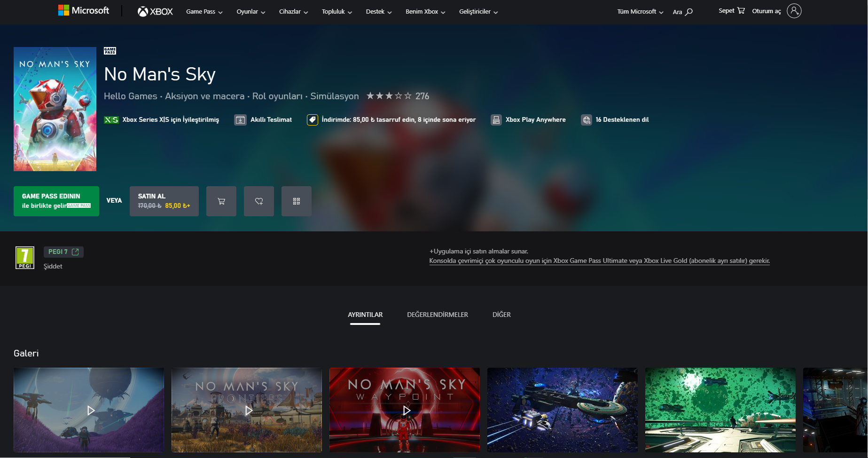
Task: Click the Hello Games publisher link
Action: (131, 96)
